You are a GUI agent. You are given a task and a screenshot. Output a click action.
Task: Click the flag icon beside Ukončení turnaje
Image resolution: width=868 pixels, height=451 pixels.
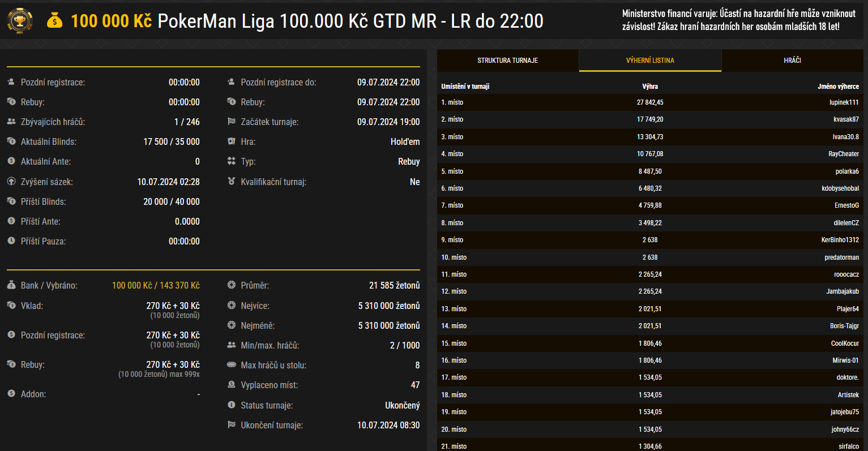[231, 425]
